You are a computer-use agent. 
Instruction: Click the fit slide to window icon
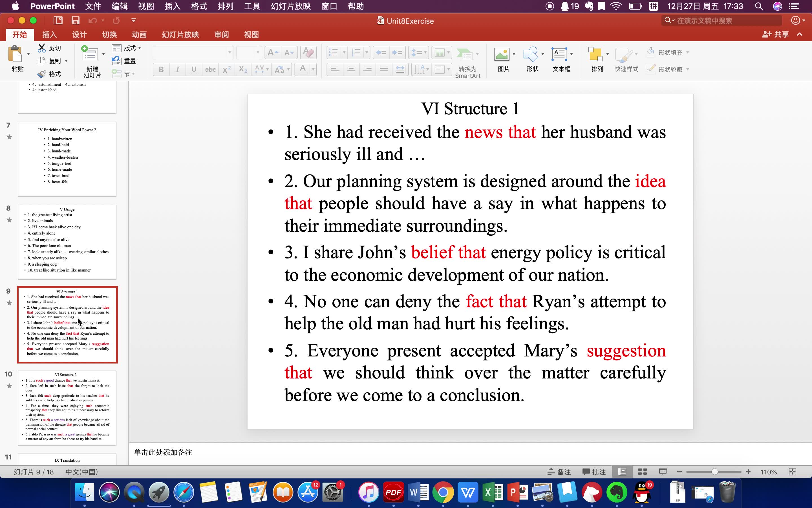pyautogui.click(x=793, y=472)
